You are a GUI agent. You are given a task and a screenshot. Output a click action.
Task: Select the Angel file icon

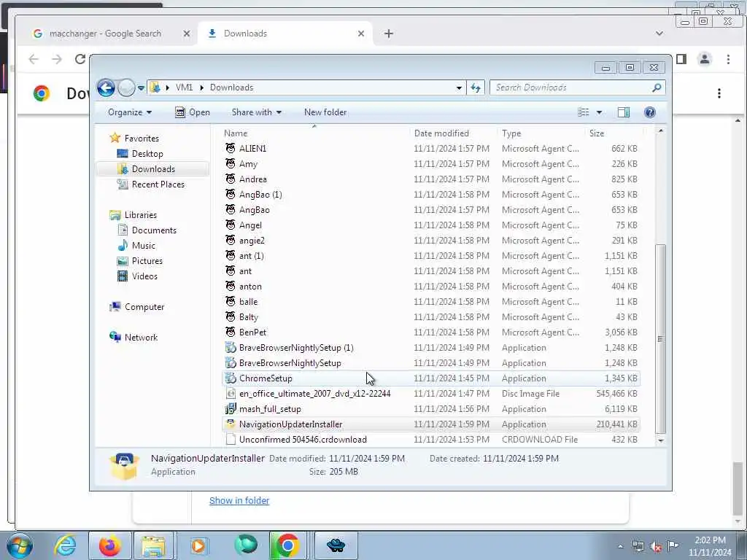231,225
